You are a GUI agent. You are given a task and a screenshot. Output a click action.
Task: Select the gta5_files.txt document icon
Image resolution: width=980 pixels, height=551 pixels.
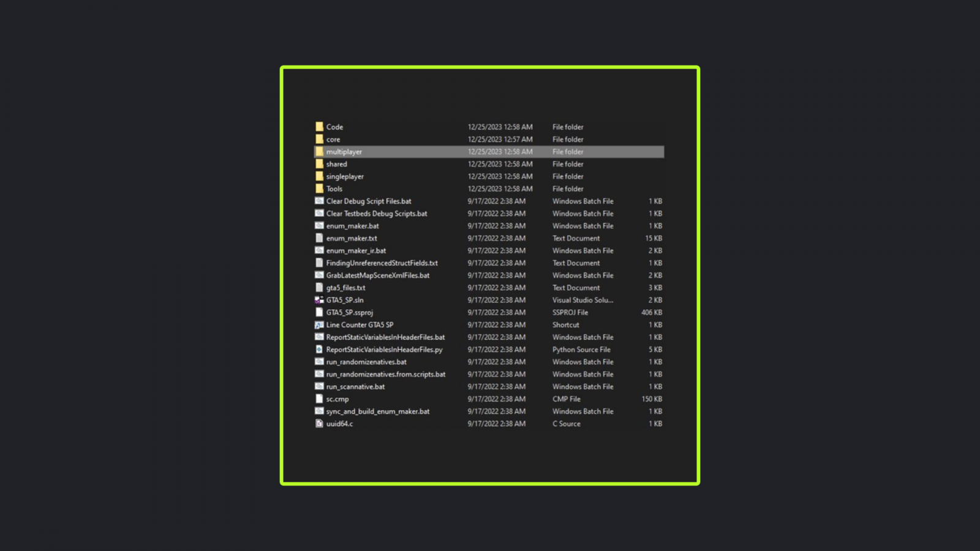point(319,288)
